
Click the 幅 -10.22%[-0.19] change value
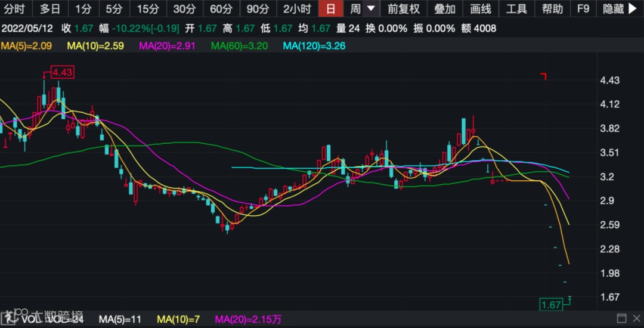pyautogui.click(x=139, y=28)
